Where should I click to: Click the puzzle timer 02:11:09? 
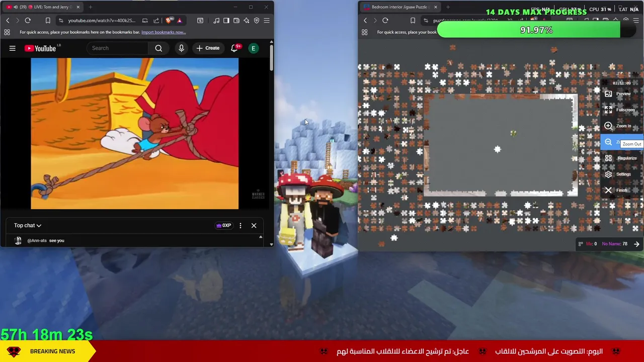[x=622, y=83]
